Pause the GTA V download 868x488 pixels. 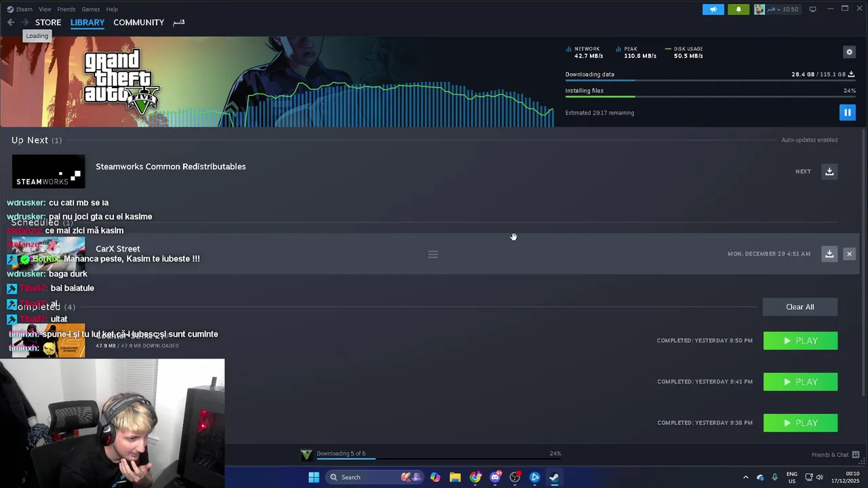point(847,113)
